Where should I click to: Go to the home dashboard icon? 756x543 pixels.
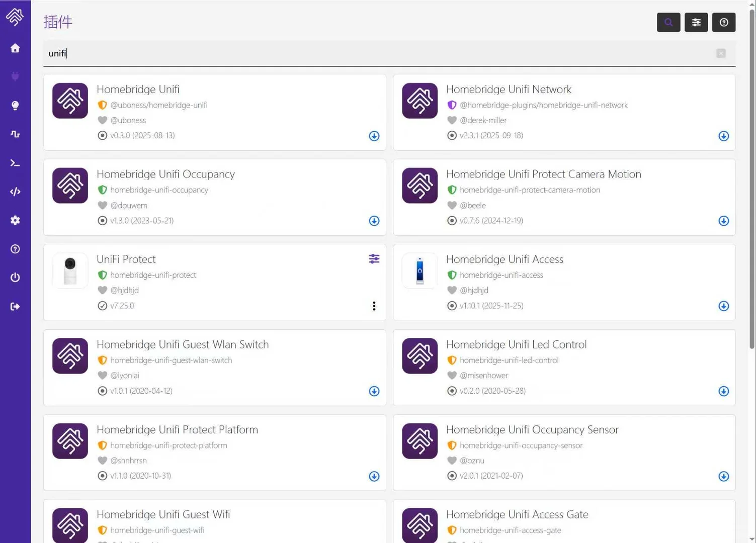(x=15, y=48)
